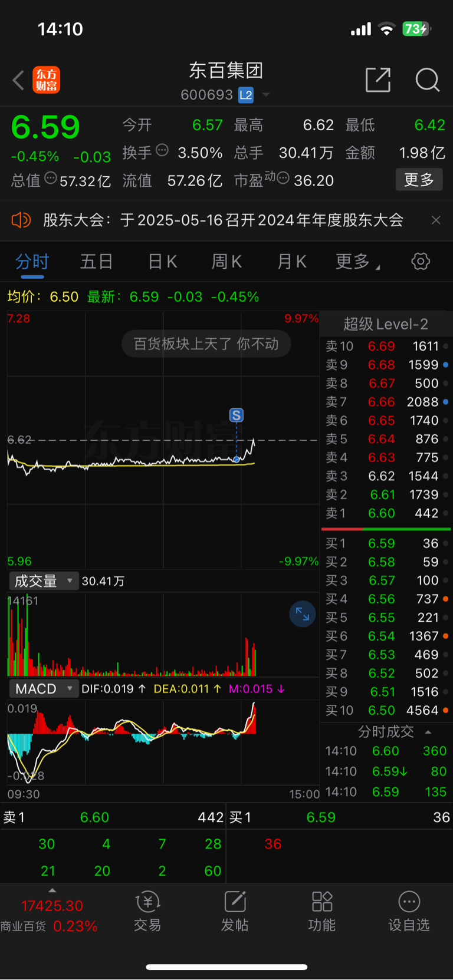Open the 功能 functions icon

pyautogui.click(x=322, y=911)
